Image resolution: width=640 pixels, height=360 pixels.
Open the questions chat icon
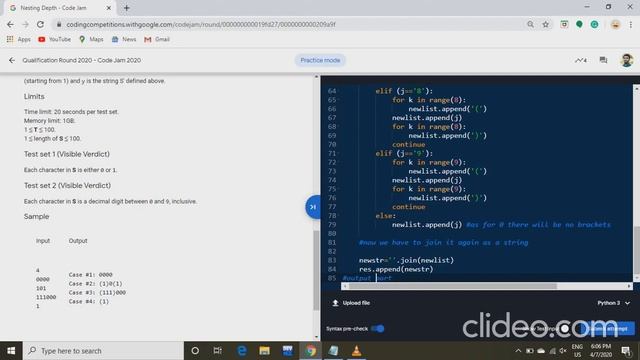point(603,60)
